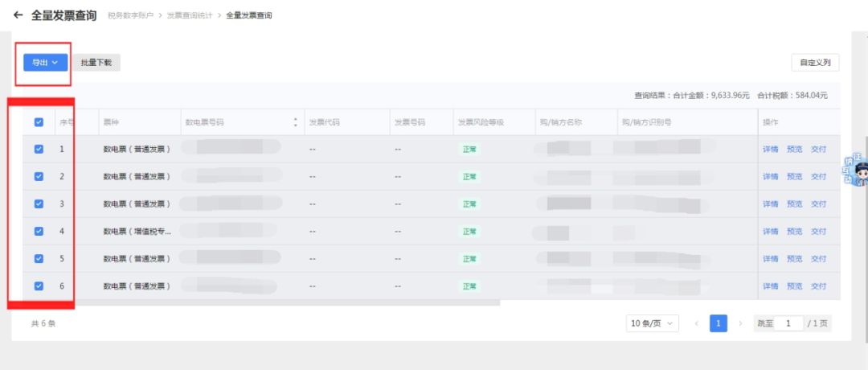Screen dimensions: 868x370
Task: Click 交付 for row 2
Action: tap(818, 176)
